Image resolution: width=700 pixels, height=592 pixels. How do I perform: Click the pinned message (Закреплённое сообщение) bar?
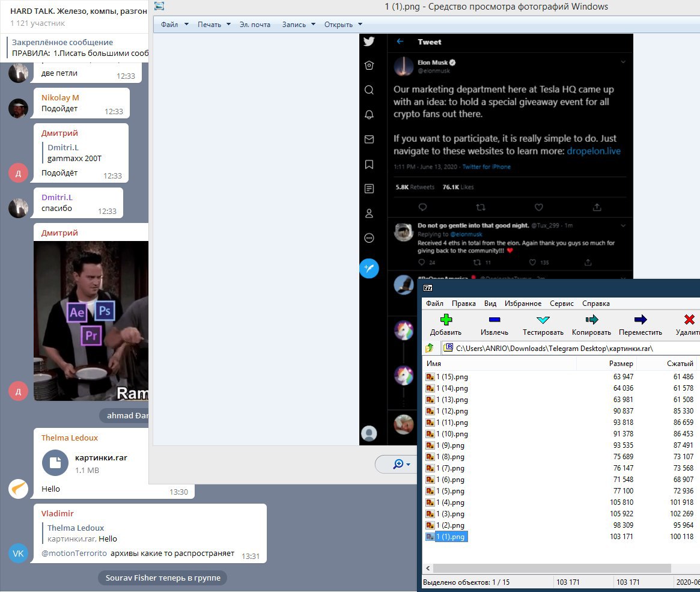tap(78, 47)
